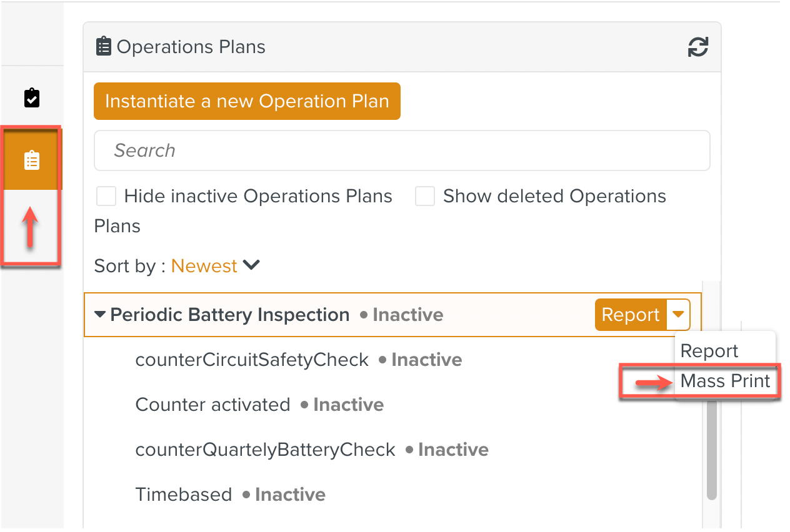Open the clipboard checkmark sidebar icon
This screenshot has height=532, width=790.
pyautogui.click(x=32, y=98)
